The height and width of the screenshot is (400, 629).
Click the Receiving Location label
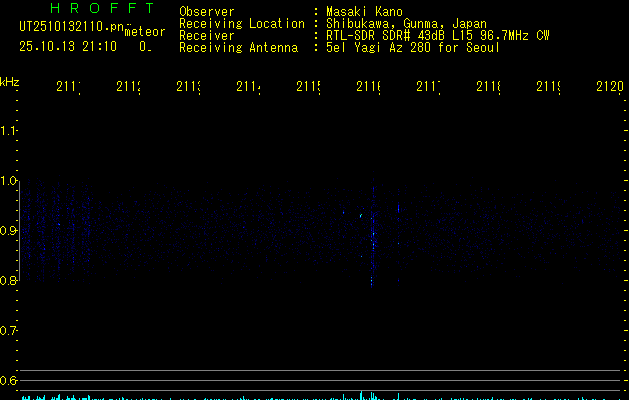click(x=242, y=24)
